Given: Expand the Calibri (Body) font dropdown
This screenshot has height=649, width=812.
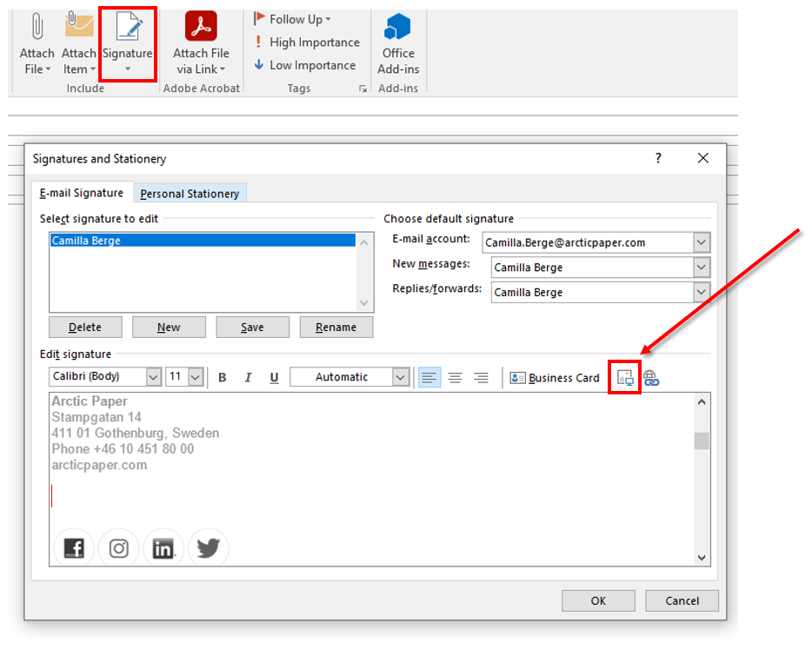Looking at the screenshot, I should (153, 377).
